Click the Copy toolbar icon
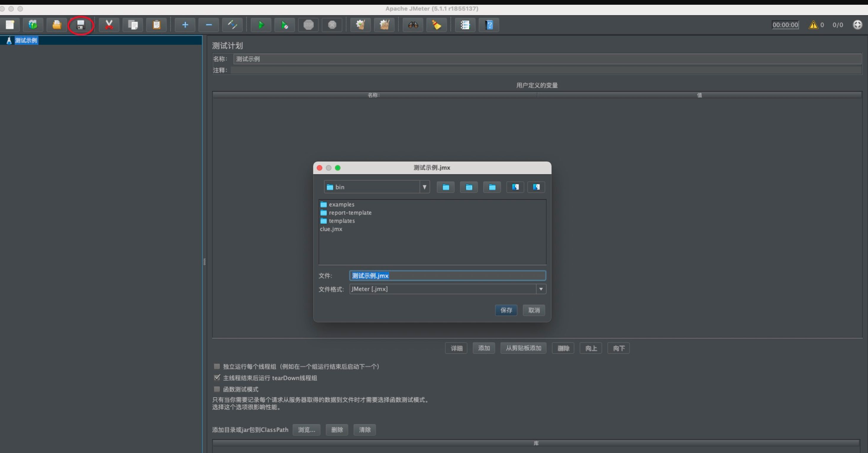The height and width of the screenshot is (453, 868). click(x=133, y=25)
